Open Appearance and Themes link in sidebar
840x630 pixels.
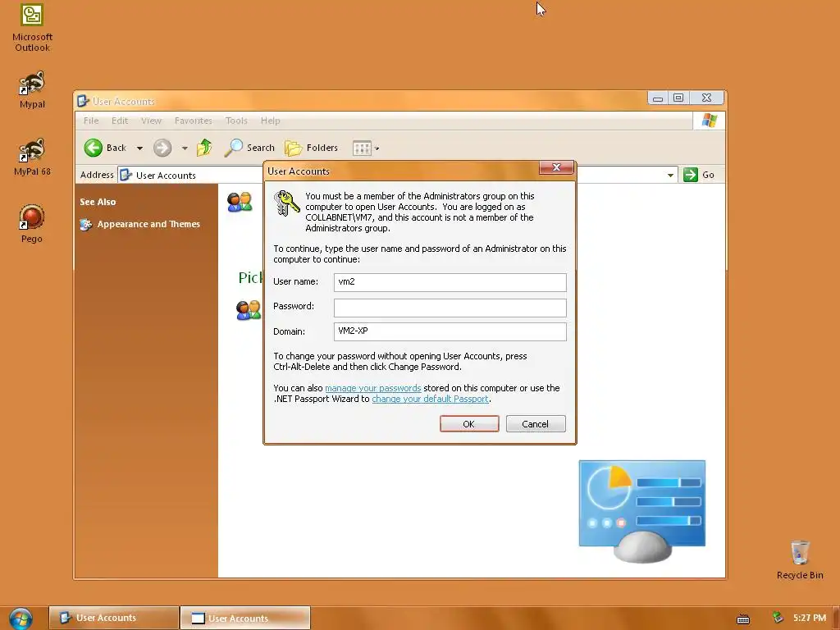148,224
